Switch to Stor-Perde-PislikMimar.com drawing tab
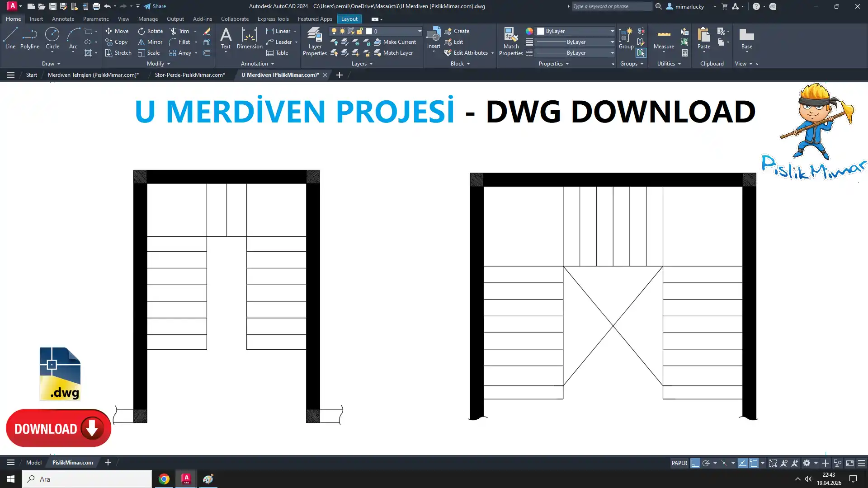 pos(189,75)
